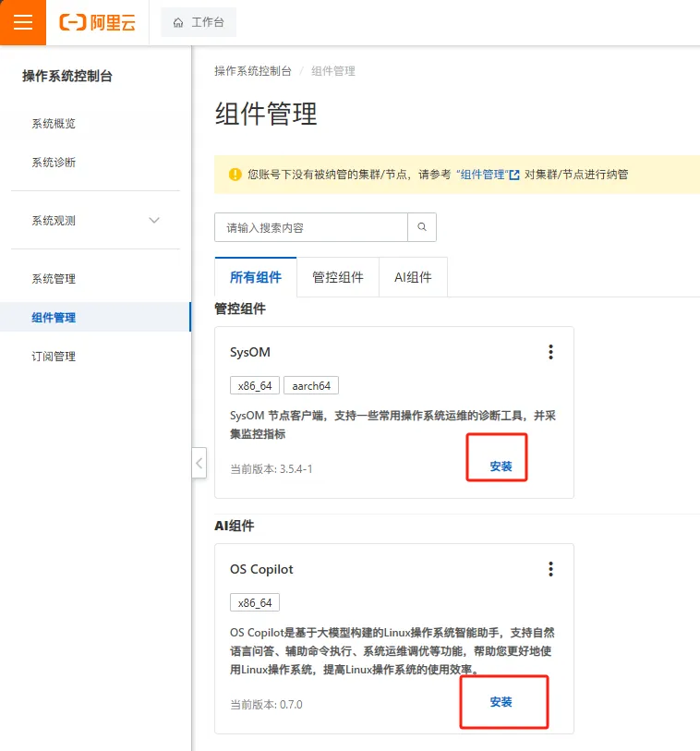Open 系统诊断 in sidebar

(54, 163)
